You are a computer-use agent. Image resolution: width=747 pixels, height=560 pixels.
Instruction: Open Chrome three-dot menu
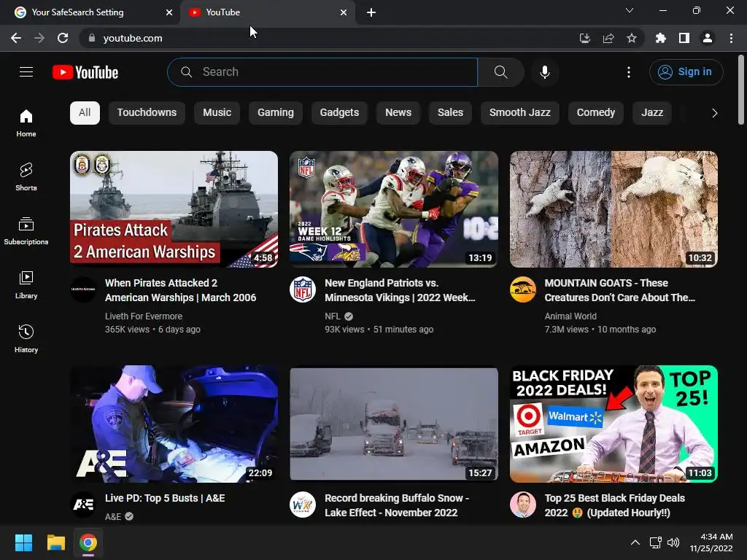[x=731, y=38]
